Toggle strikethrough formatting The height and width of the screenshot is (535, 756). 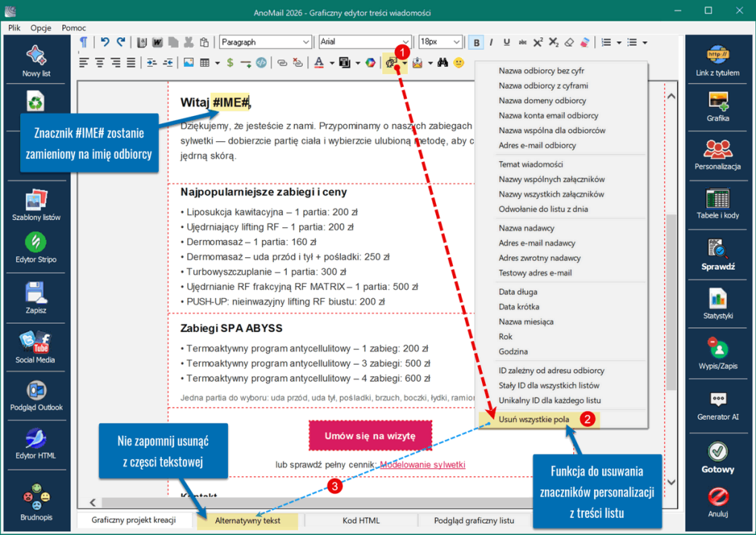point(522,42)
